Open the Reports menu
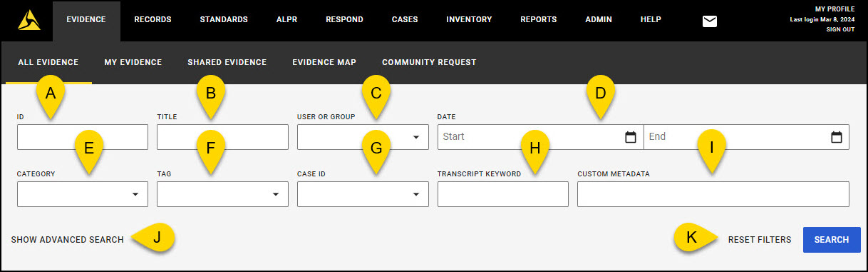 (539, 20)
